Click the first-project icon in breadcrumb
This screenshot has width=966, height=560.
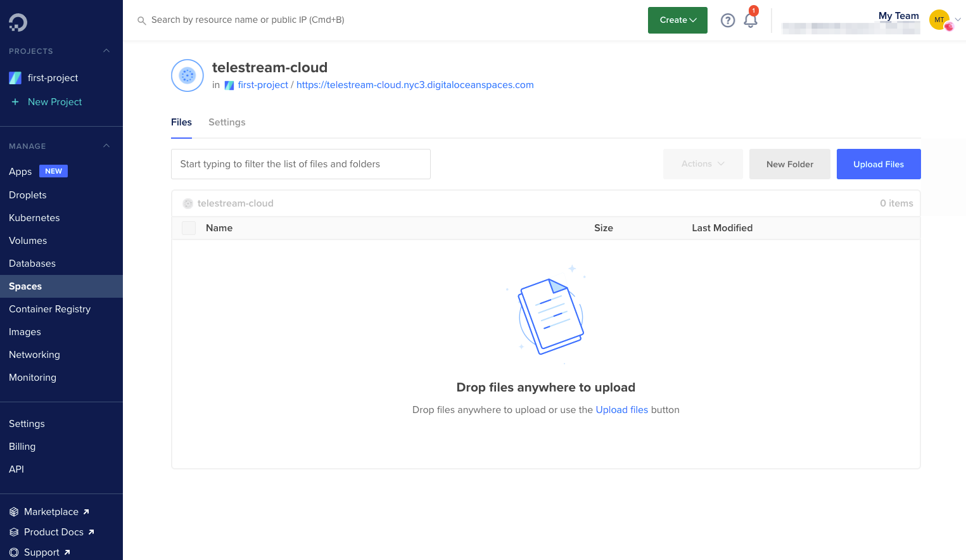tap(229, 86)
